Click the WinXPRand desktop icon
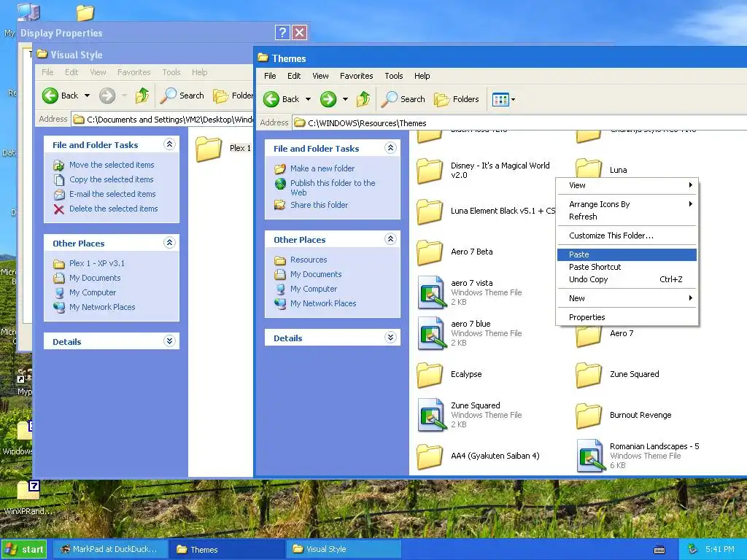 tap(28, 491)
